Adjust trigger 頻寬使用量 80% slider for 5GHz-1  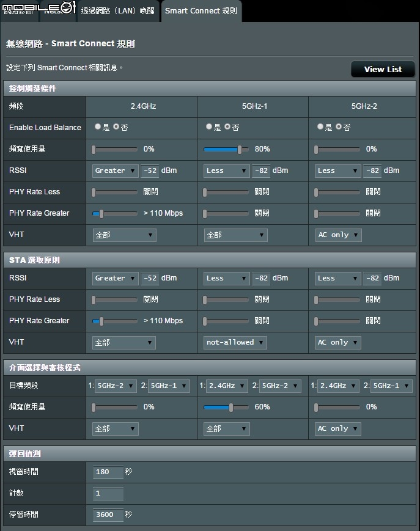226,149
